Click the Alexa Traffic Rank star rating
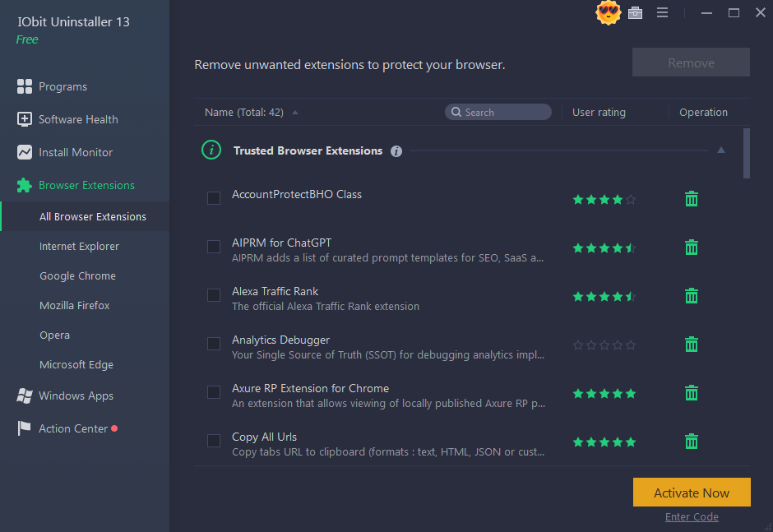 click(604, 297)
